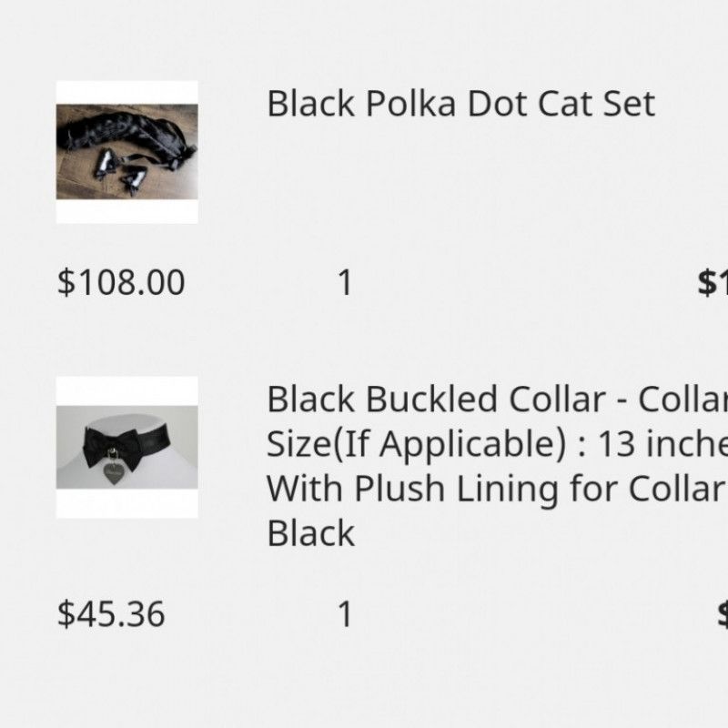728x728 pixels.
Task: Select the buckled collar quantity value
Action: (345, 614)
